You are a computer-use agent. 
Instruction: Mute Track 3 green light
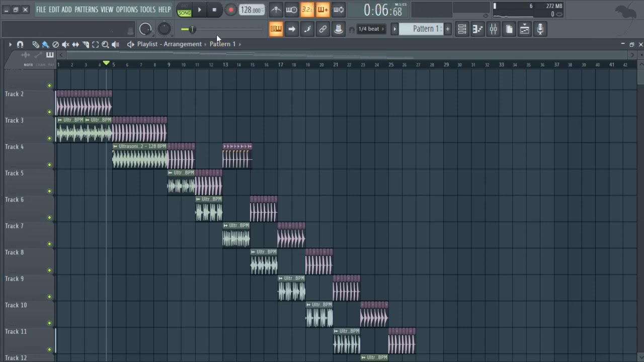point(49,138)
